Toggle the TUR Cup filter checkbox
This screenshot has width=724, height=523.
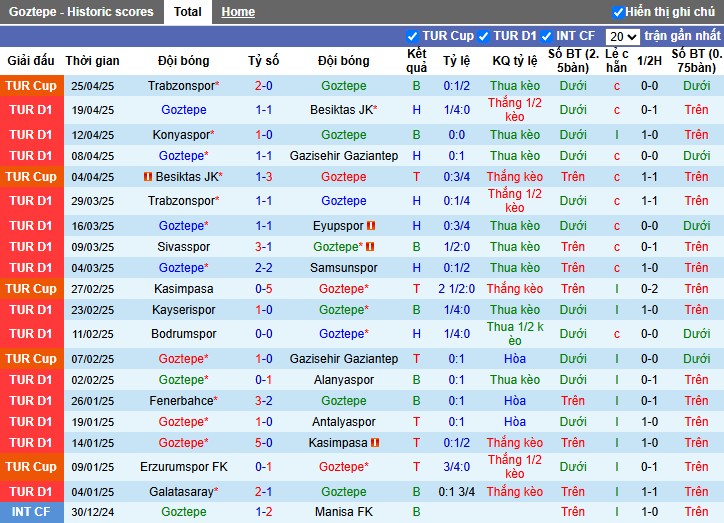(414, 36)
